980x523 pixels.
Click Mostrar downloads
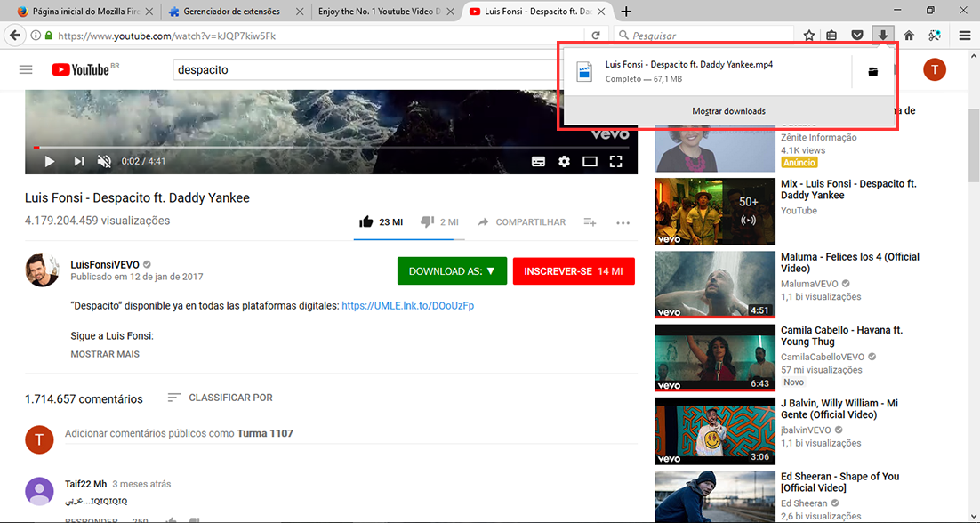(x=728, y=111)
